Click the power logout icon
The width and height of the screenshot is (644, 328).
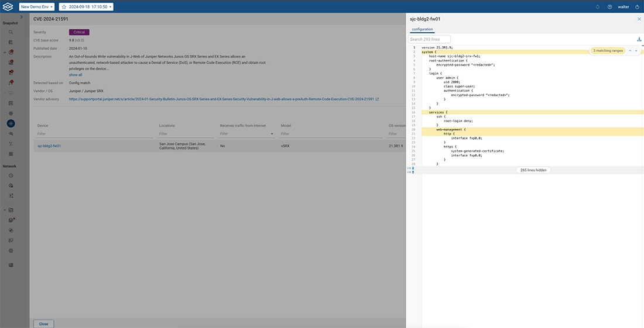tap(637, 7)
